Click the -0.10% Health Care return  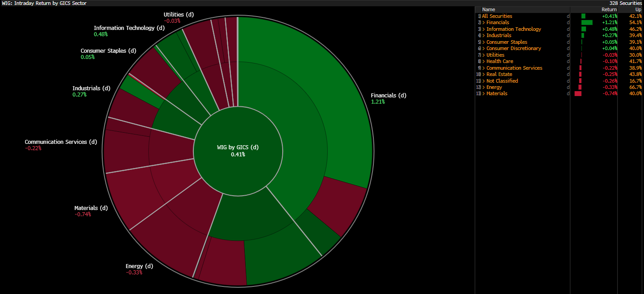pos(610,61)
